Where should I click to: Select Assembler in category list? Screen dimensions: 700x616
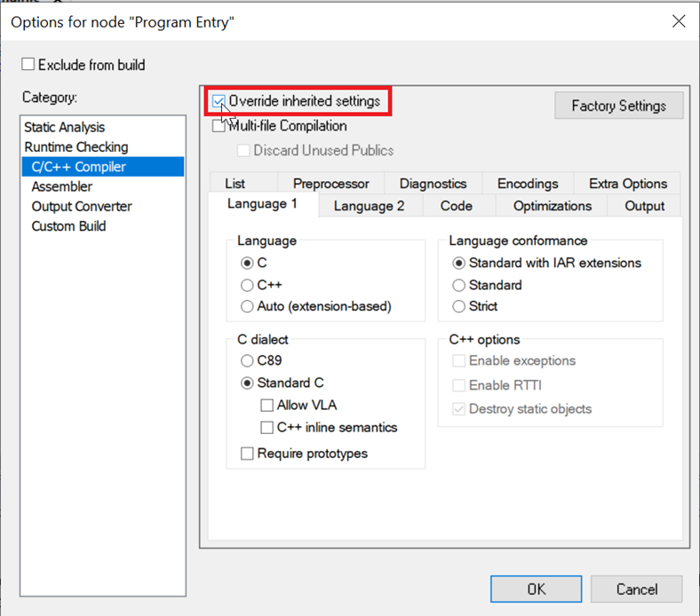click(x=61, y=186)
